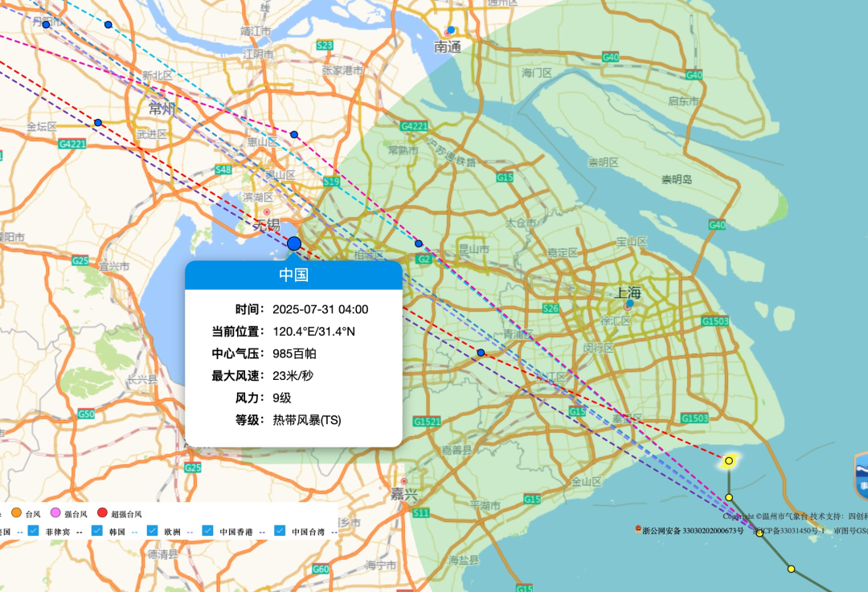Click the G1521 road shield
This screenshot has height=592, width=868.
427,422
